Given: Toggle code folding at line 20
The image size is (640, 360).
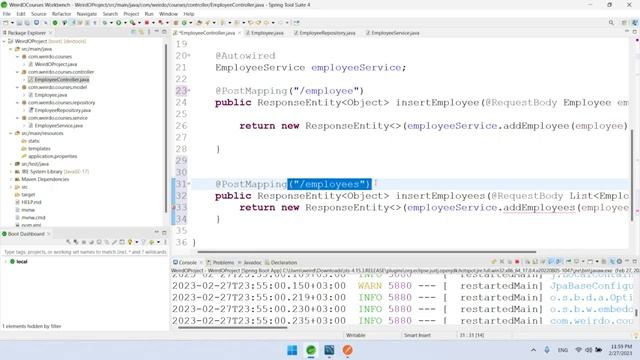Looking at the screenshot, I should pyautogui.click(x=189, y=56).
